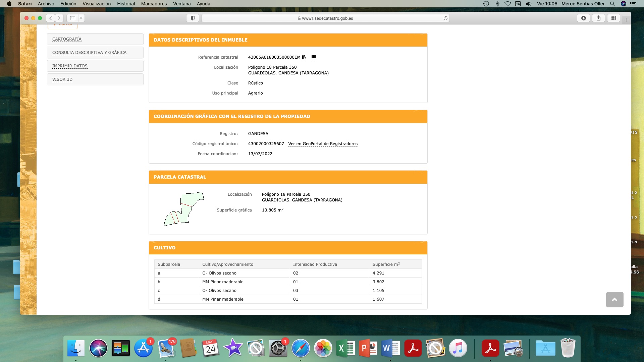The image size is (644, 362).
Task: Open Ver en GeoPortal de Registradores link
Action: click(x=323, y=144)
